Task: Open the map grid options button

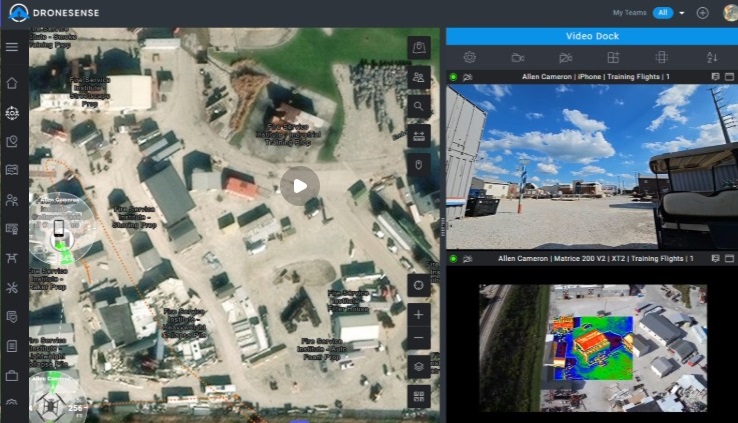Action: (418, 396)
